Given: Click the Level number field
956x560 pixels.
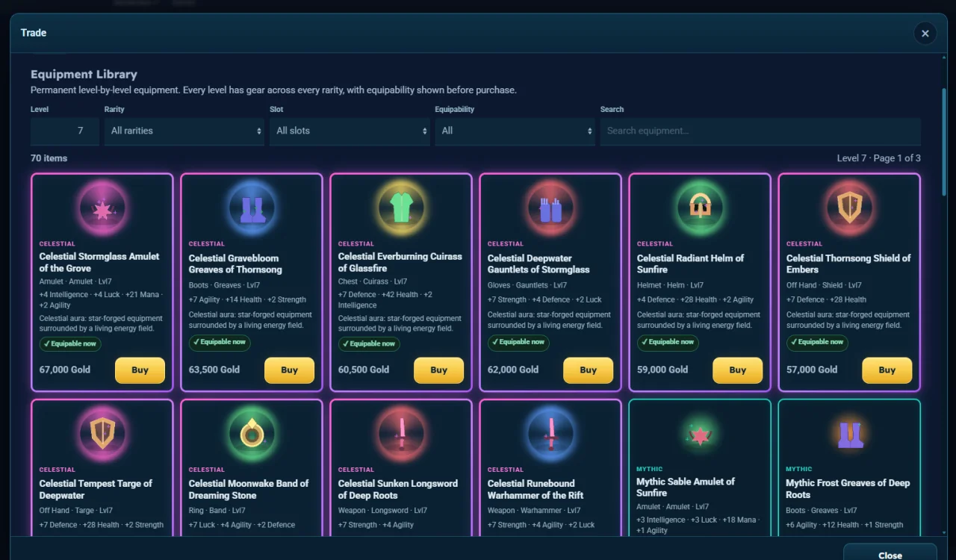Looking at the screenshot, I should (65, 131).
